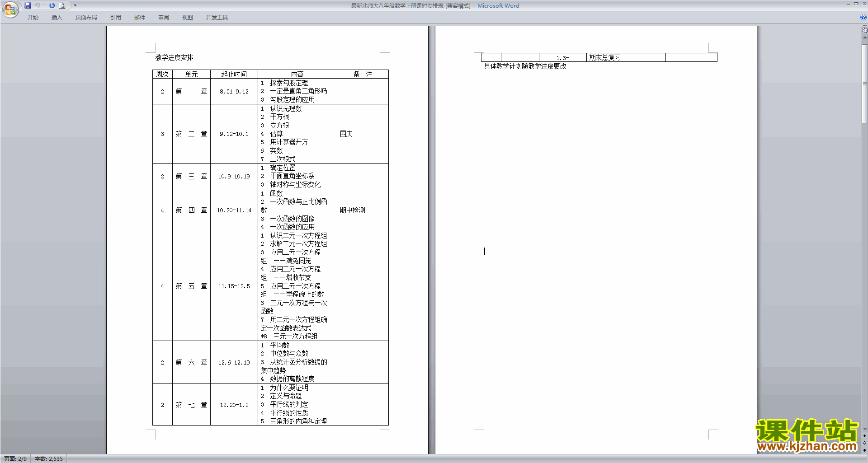Go to previous page with double-up arrows
The image size is (868, 463).
pos(864,436)
